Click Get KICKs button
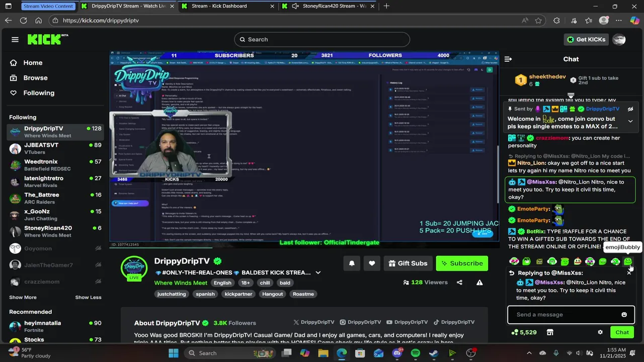 coord(586,40)
